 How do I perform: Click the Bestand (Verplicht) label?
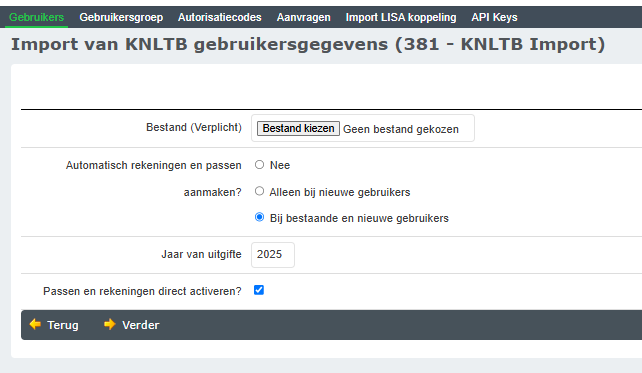pyautogui.click(x=194, y=127)
